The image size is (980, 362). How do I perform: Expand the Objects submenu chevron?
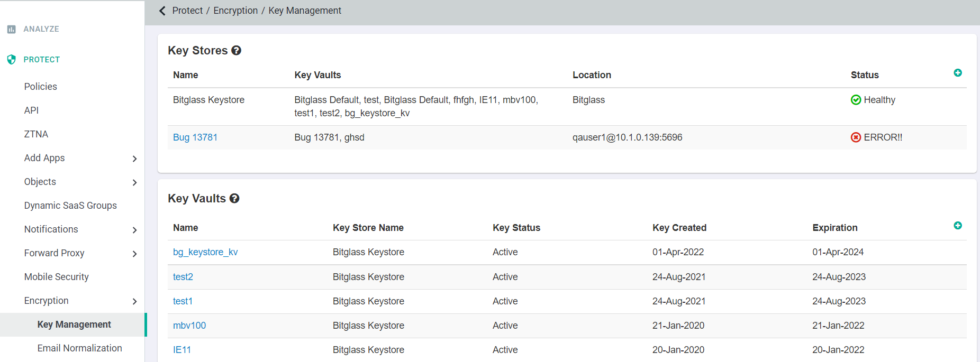pos(134,182)
